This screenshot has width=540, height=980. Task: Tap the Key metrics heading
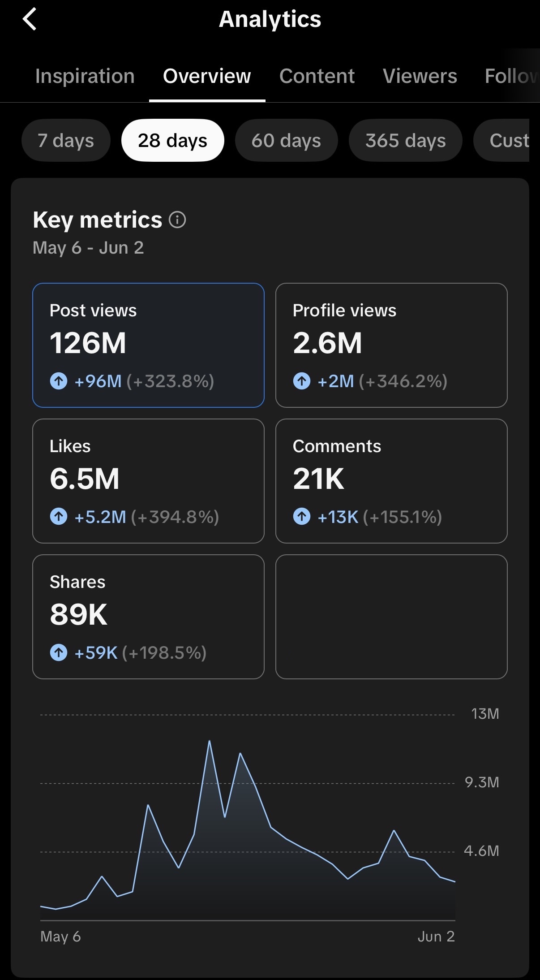tap(98, 220)
